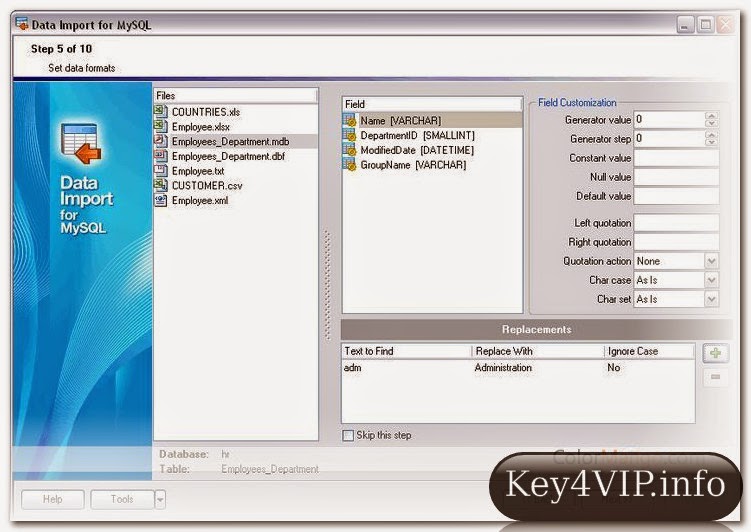
Task: Select the ModifiedDate [DATETIME] field row
Action: pyautogui.click(x=432, y=150)
